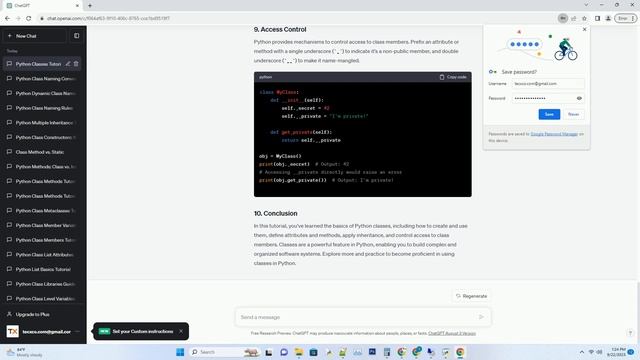Click the share page icon in the address bar
Image resolution: width=640 pixels, height=360 pixels.
coord(573,18)
